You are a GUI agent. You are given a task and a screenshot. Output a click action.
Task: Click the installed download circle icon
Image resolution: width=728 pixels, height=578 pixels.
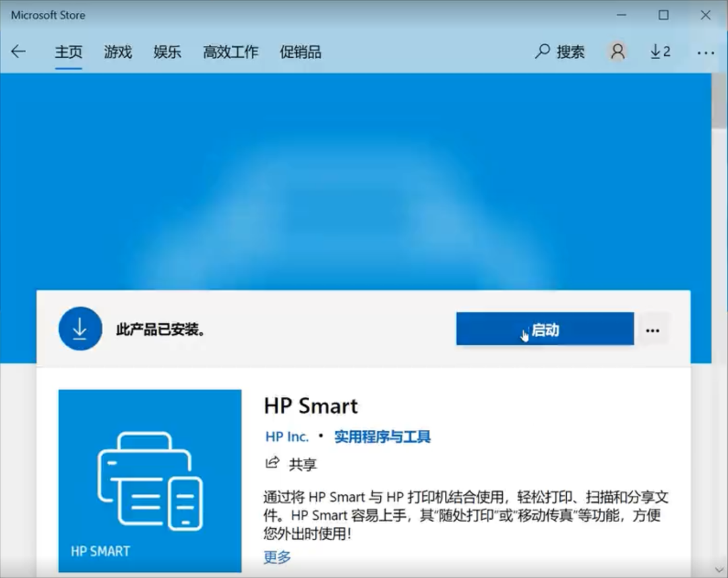80,329
